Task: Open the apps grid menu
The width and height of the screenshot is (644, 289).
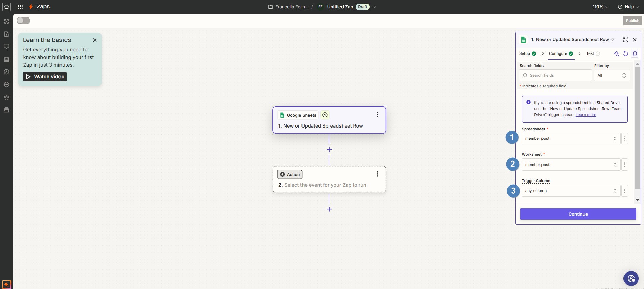Action: click(x=20, y=7)
